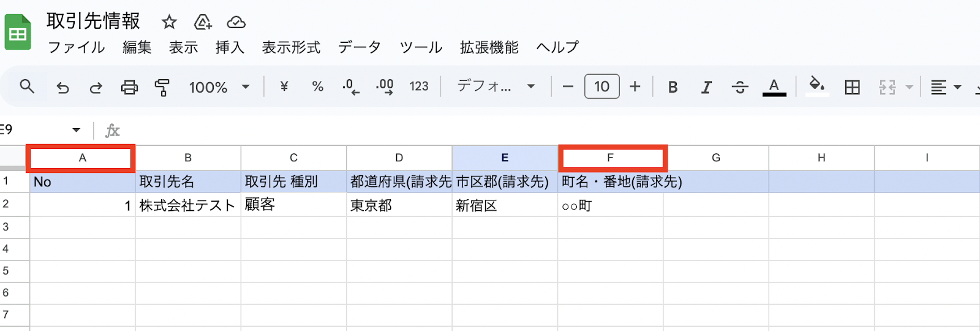
Task: Expand the font family dropdown
Action: click(496, 86)
